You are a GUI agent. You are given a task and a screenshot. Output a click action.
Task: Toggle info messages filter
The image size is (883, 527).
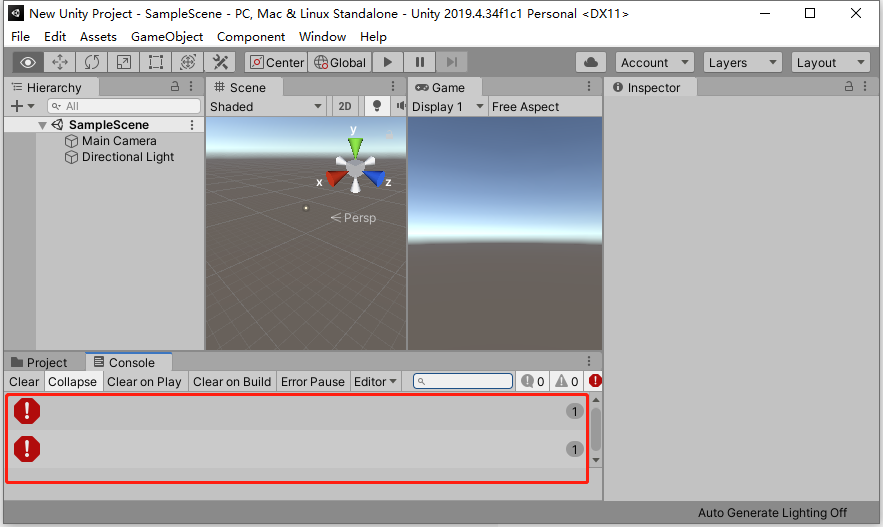click(533, 382)
